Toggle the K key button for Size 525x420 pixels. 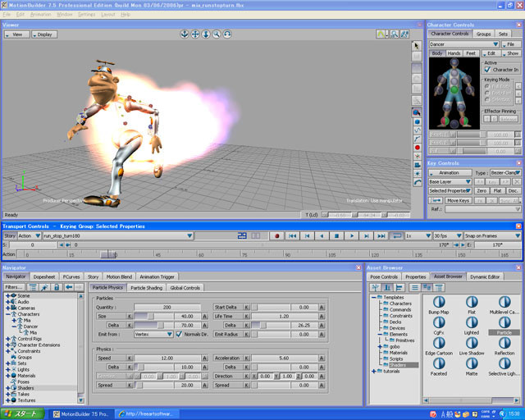click(x=130, y=316)
